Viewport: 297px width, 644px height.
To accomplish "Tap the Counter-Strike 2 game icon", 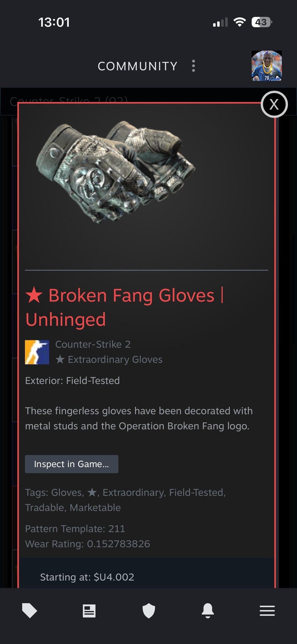I will (37, 352).
